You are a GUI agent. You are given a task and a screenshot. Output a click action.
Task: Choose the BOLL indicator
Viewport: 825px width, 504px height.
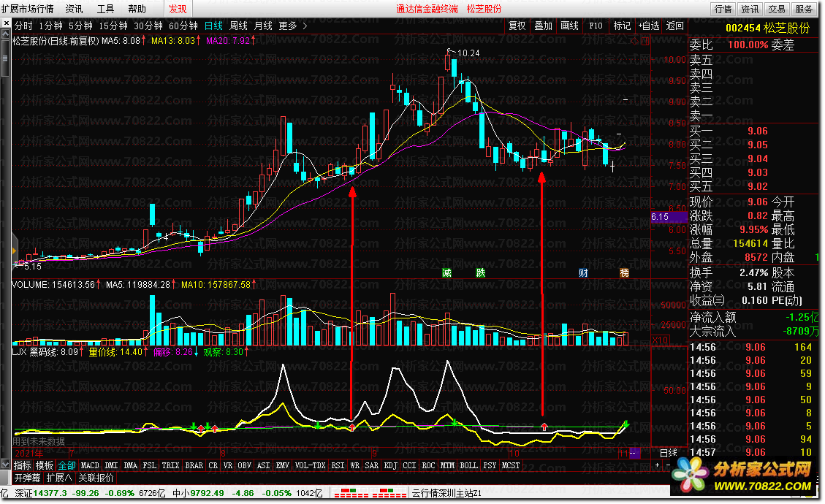[469, 465]
